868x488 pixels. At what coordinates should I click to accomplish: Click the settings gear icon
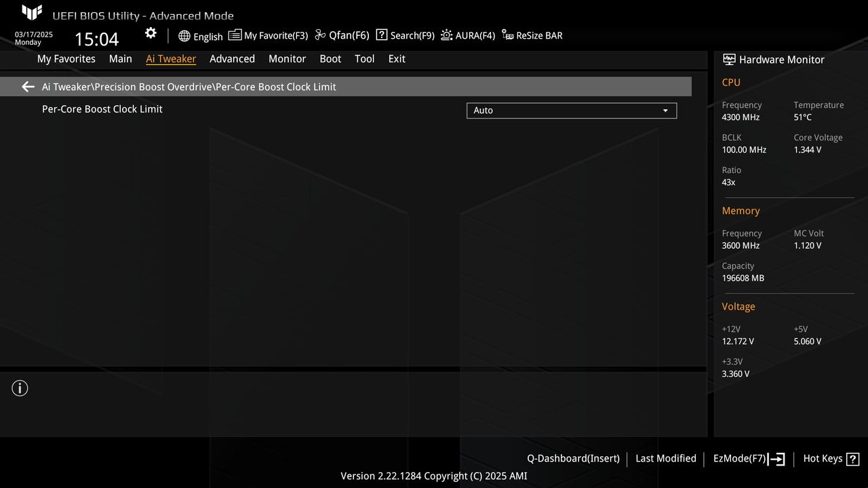[151, 33]
